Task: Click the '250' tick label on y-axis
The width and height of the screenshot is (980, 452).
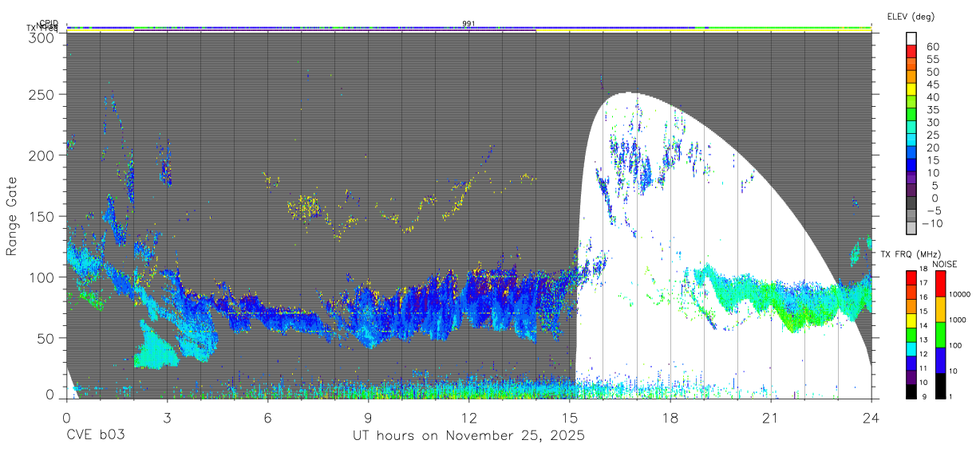Action: point(43,94)
